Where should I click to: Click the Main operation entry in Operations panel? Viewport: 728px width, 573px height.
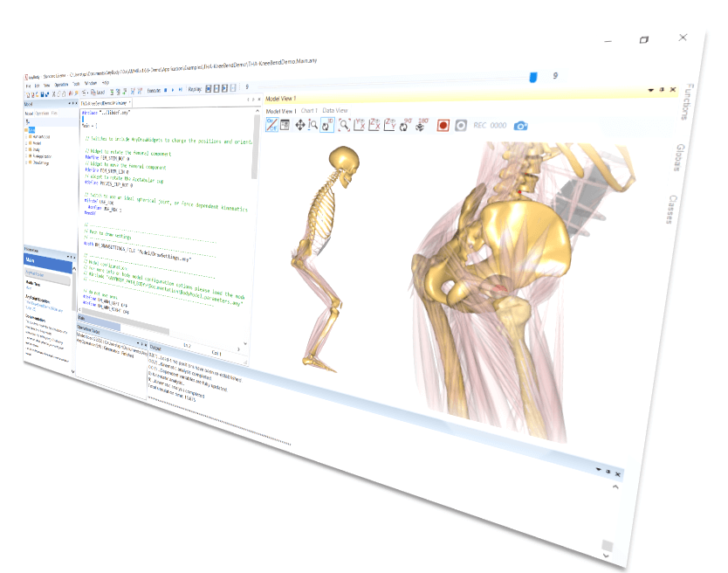31,260
